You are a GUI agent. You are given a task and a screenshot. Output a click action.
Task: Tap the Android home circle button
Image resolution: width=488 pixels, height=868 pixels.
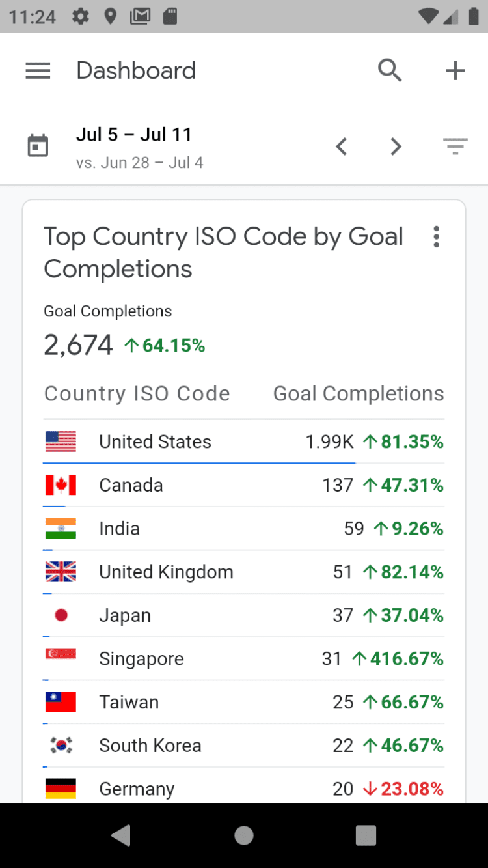coord(244,835)
